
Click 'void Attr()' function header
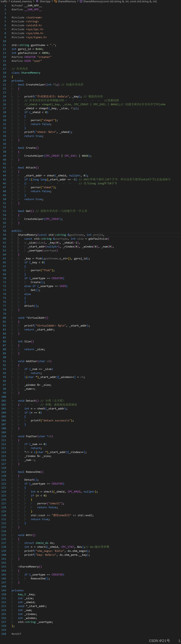[x=27, y=535]
